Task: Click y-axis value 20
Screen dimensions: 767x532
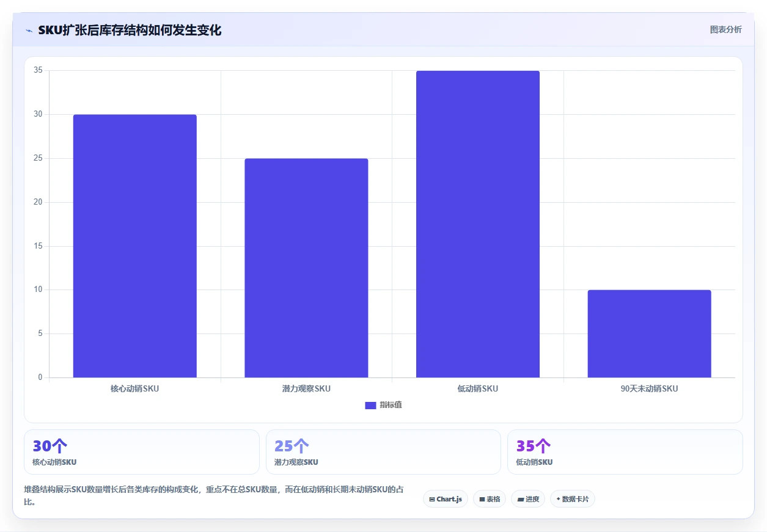Action: coord(38,202)
